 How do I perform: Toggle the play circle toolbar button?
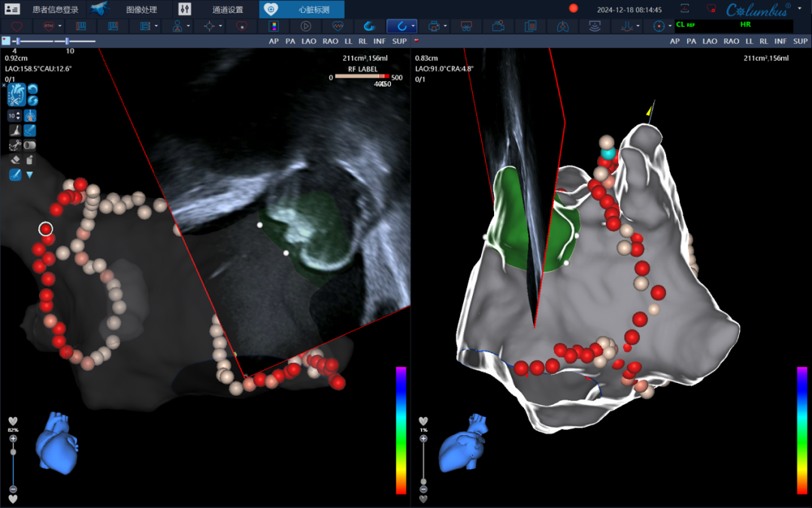click(x=306, y=26)
